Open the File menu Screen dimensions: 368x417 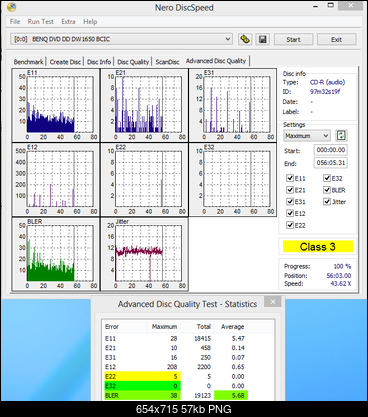(15, 22)
